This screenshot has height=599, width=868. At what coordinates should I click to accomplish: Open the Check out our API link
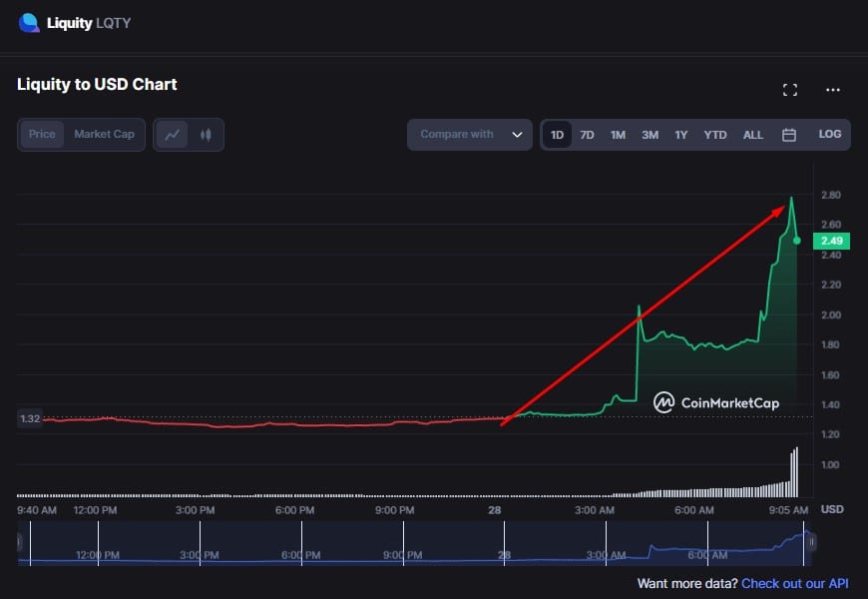pos(794,583)
